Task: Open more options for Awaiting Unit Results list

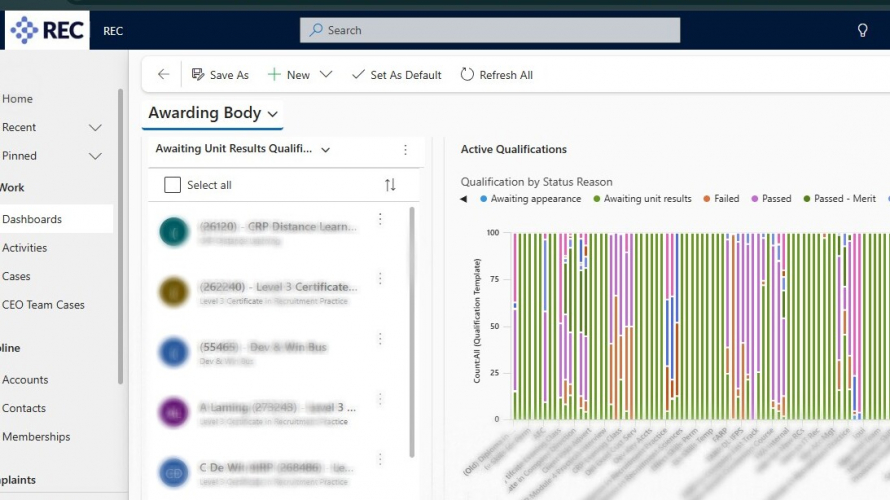Action: point(405,150)
